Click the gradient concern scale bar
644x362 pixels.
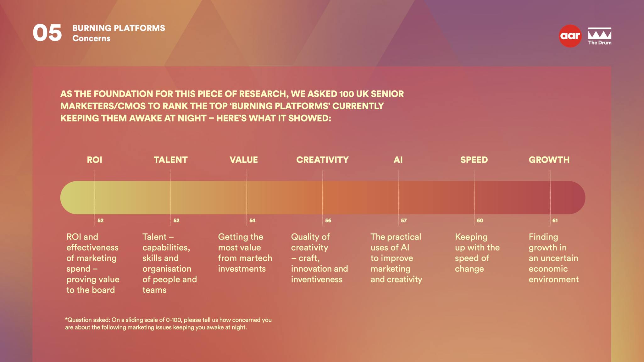click(323, 198)
